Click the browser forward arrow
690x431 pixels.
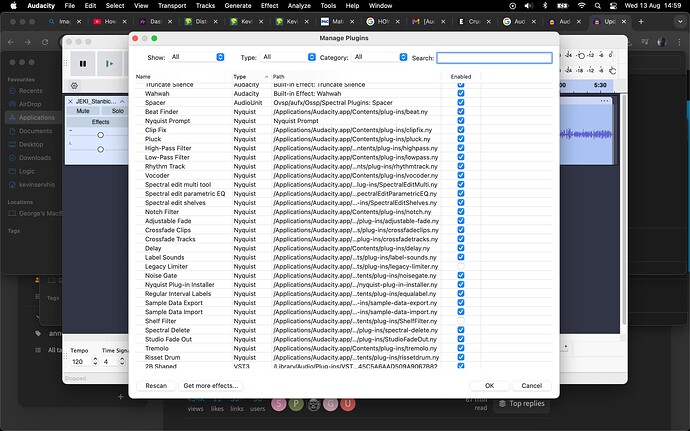[x=28, y=42]
